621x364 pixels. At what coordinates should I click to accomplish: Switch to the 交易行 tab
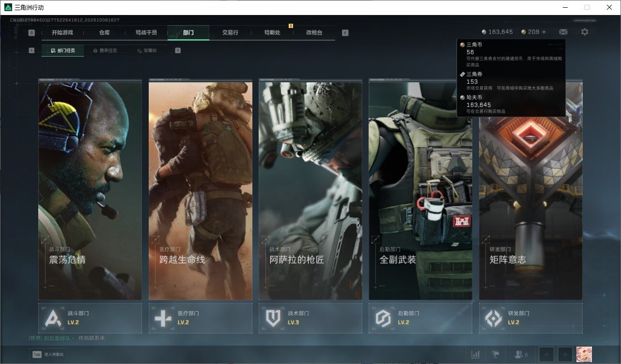[230, 33]
